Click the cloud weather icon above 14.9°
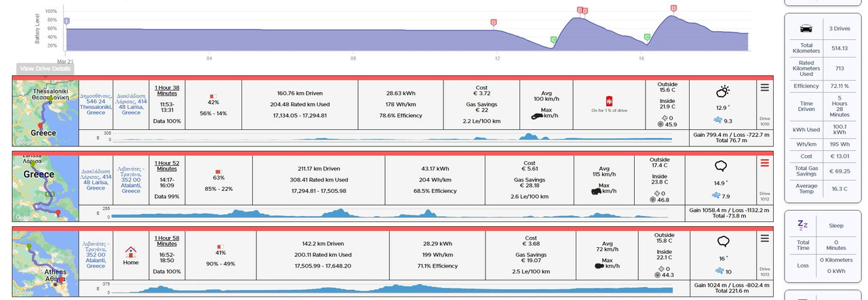The width and height of the screenshot is (868, 300). [722, 166]
